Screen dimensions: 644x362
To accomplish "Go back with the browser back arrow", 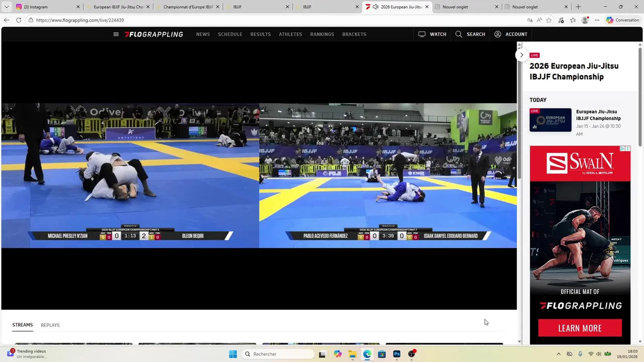I will coord(7,20).
